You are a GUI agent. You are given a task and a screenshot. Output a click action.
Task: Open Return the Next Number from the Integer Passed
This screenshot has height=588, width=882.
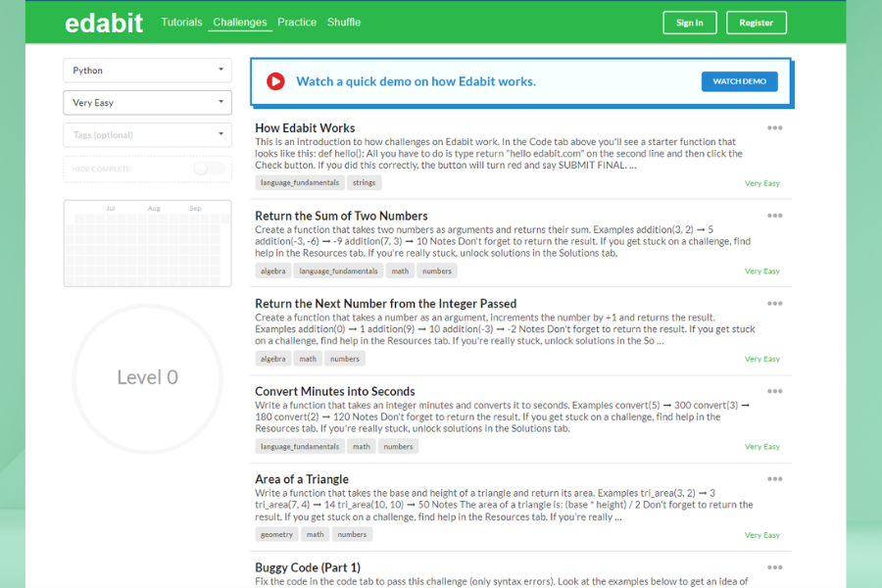[x=385, y=304]
